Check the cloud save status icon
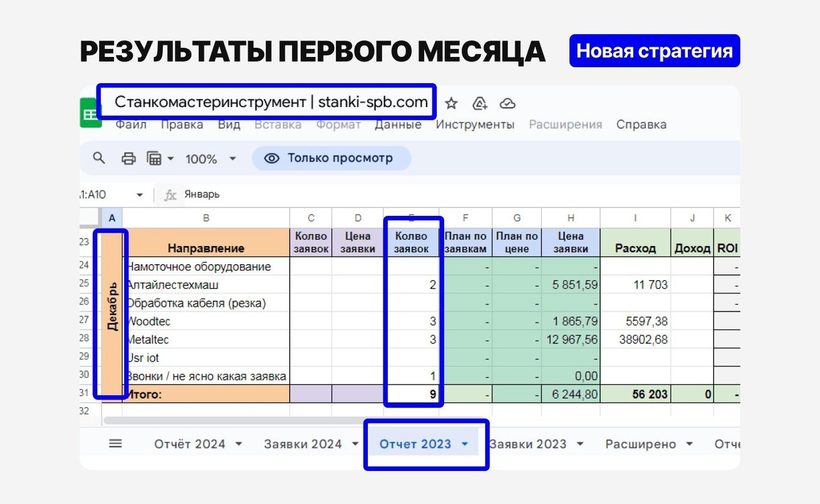This screenshot has width=820, height=504. point(508,103)
